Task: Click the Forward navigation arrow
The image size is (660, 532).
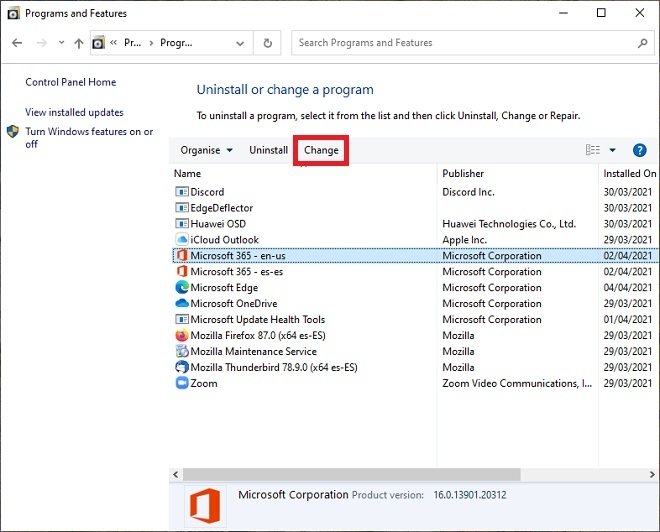Action: (x=42, y=43)
